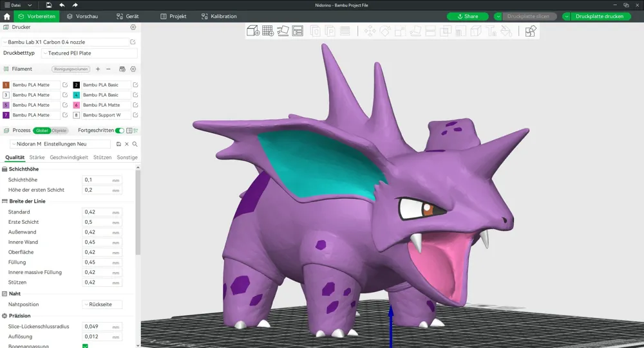Click the Schichthöhe value field
Screen dimensions: 644x348
click(102, 179)
